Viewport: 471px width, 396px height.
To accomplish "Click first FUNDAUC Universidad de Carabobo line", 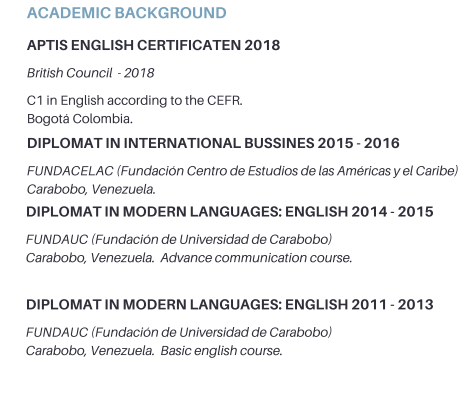I will [179, 239].
